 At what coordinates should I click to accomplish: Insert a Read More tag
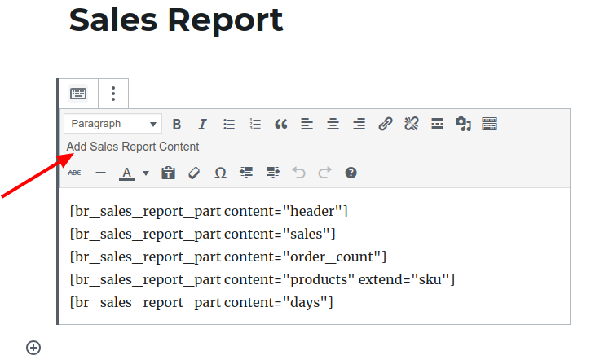coord(438,124)
